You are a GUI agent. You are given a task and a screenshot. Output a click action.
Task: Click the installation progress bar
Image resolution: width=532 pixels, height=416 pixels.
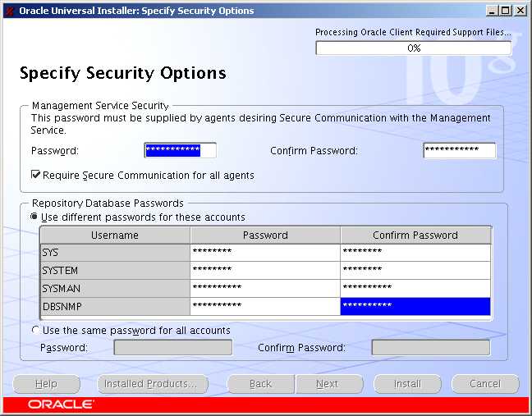coord(413,48)
